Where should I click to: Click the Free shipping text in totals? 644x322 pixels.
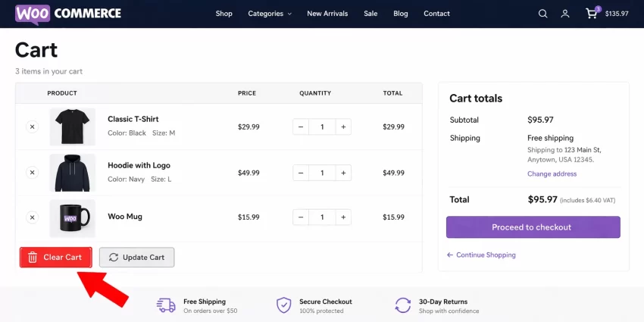coord(550,138)
